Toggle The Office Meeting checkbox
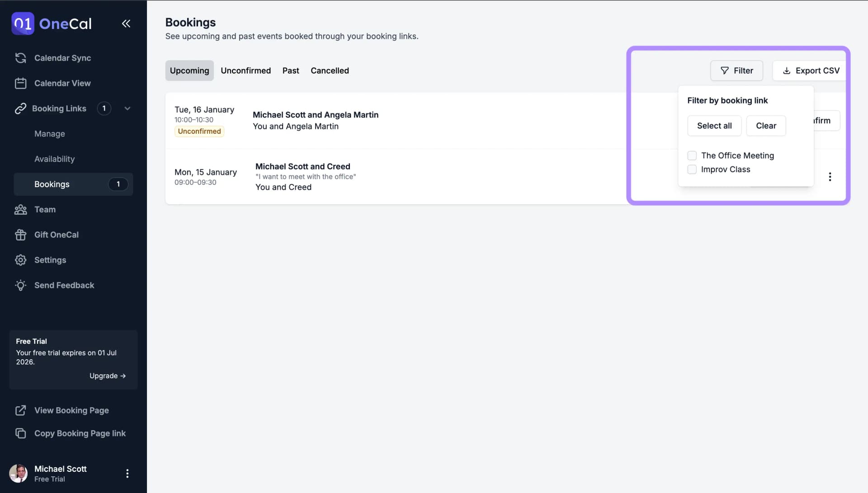Screen dimensions: 868x493 coord(692,155)
